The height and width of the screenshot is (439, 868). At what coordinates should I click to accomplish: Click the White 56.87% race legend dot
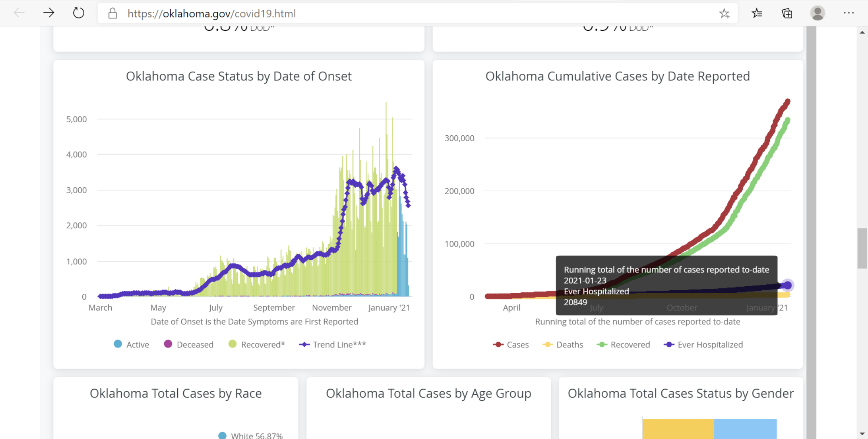222,436
